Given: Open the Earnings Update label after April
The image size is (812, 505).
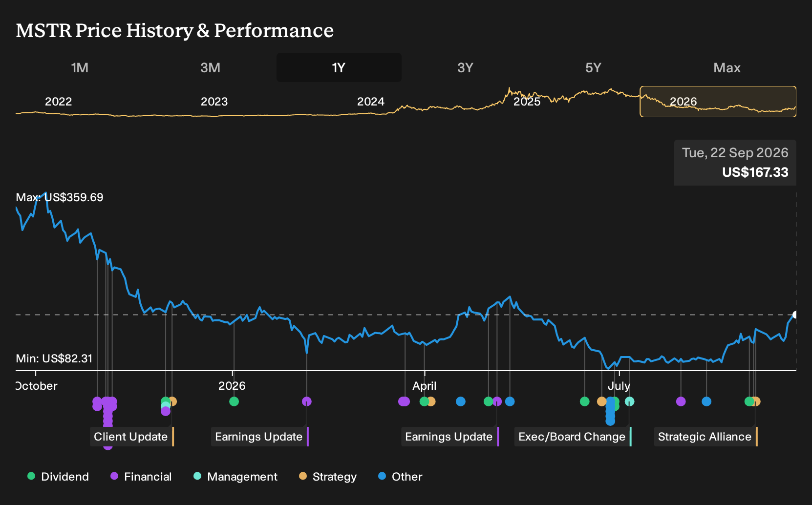Looking at the screenshot, I should 450,437.
